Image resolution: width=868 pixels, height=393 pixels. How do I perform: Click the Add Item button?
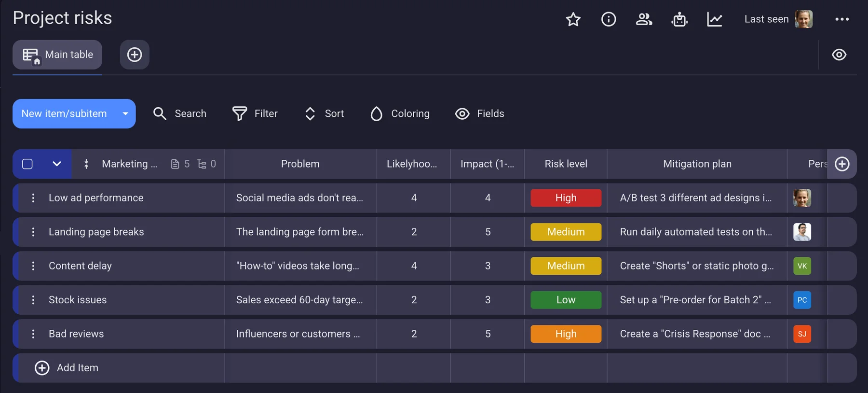(67, 368)
